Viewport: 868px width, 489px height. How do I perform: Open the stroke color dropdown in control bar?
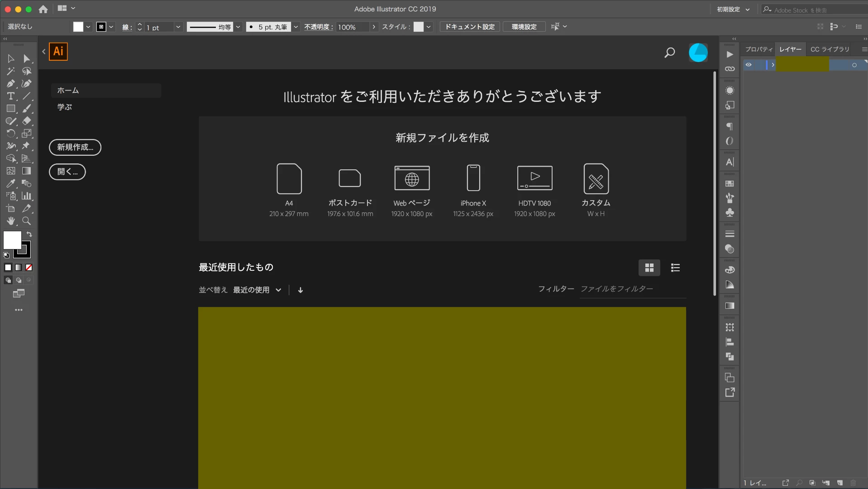(111, 27)
